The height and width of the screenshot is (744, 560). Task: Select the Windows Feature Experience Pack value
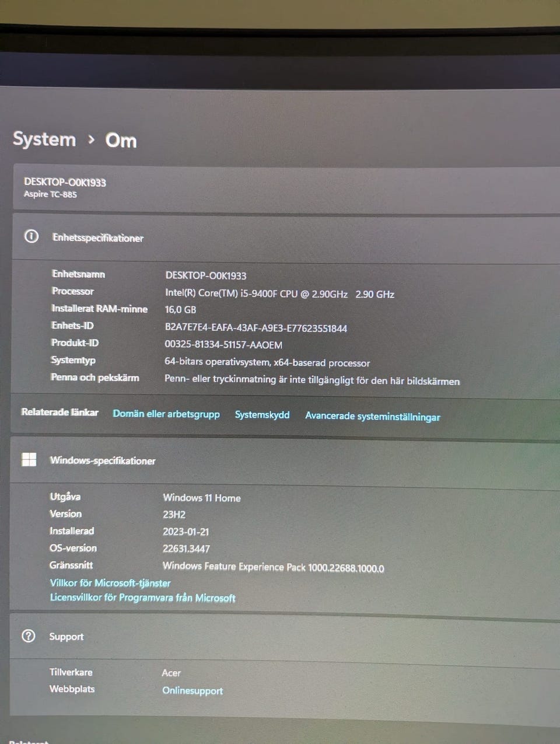pyautogui.click(x=274, y=567)
